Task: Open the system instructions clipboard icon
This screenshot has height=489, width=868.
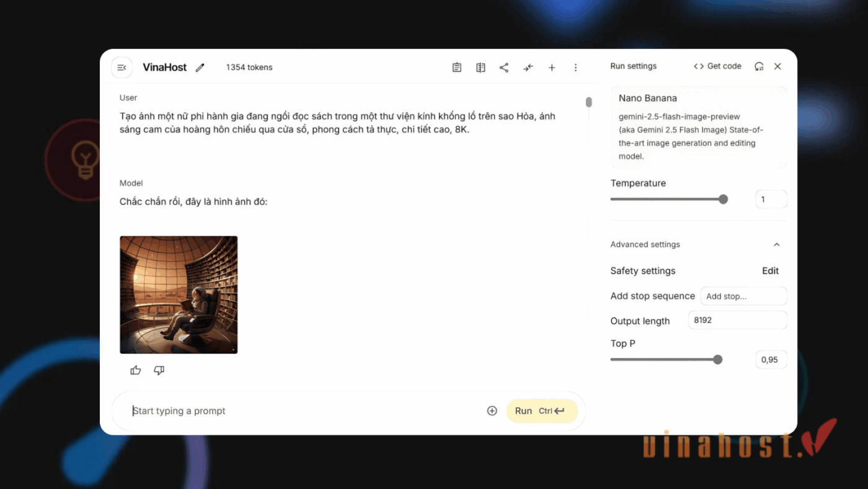Action: [x=457, y=68]
